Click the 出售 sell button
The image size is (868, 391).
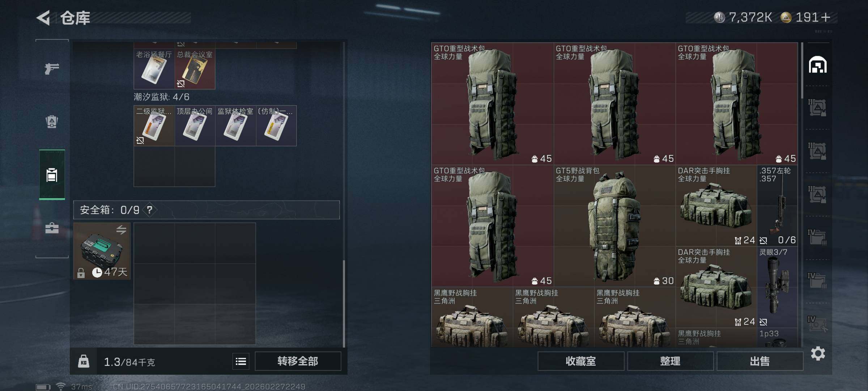(x=759, y=361)
